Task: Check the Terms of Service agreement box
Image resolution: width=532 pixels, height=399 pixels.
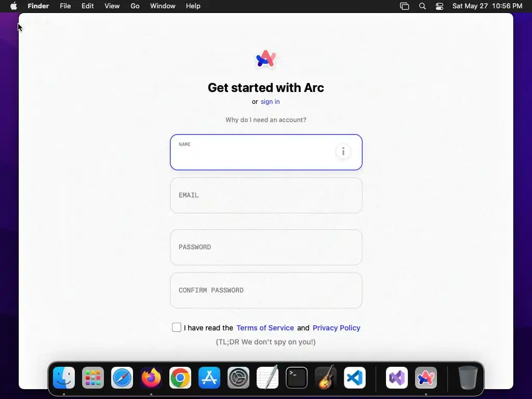Action: point(177,327)
